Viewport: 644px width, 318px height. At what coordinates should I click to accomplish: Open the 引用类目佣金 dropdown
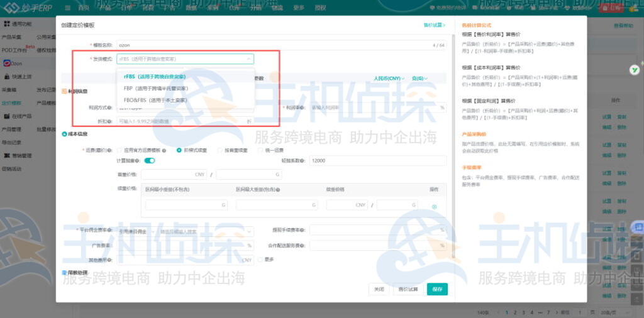[136, 231]
